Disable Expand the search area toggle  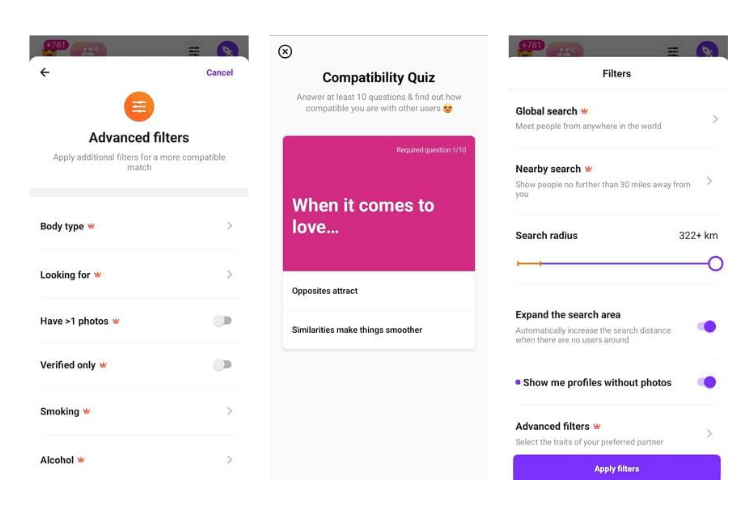(706, 327)
